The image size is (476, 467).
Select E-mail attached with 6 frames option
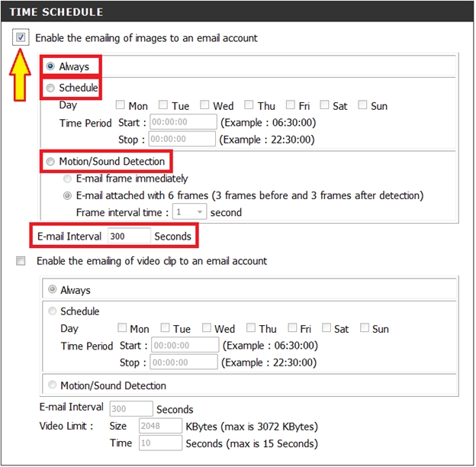[x=68, y=195]
